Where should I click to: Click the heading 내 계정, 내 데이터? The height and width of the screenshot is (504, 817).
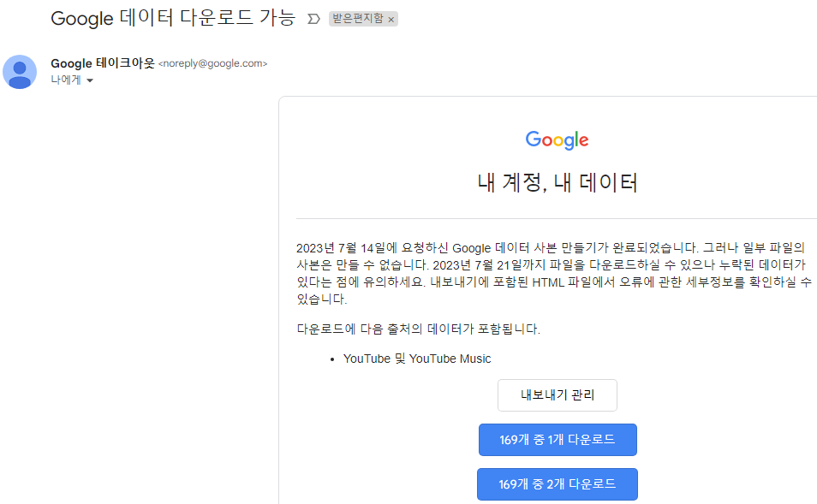(x=558, y=183)
